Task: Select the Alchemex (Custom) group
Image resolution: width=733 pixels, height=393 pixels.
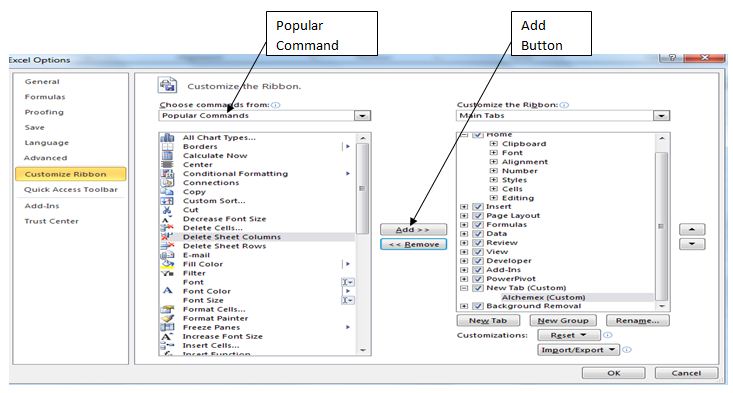Action: [544, 297]
